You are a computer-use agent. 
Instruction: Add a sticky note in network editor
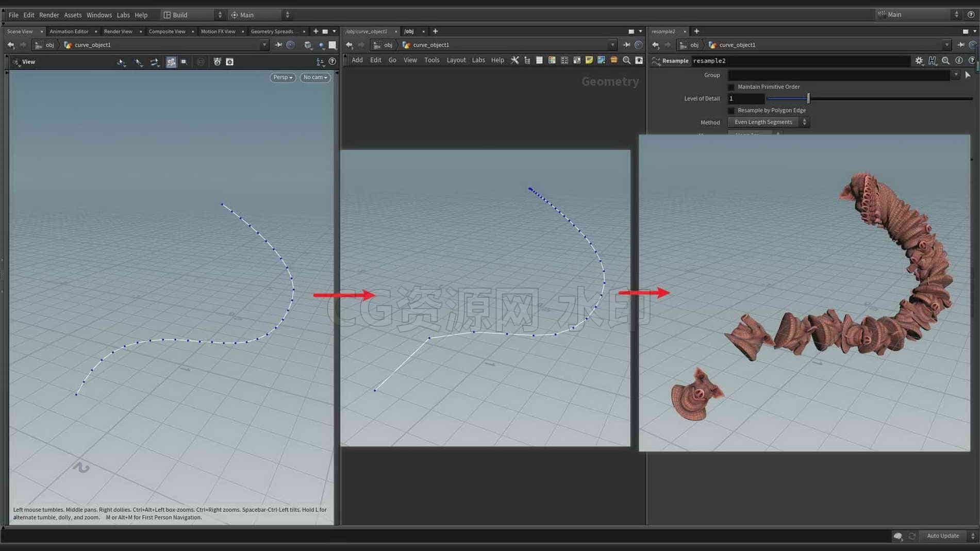589,60
